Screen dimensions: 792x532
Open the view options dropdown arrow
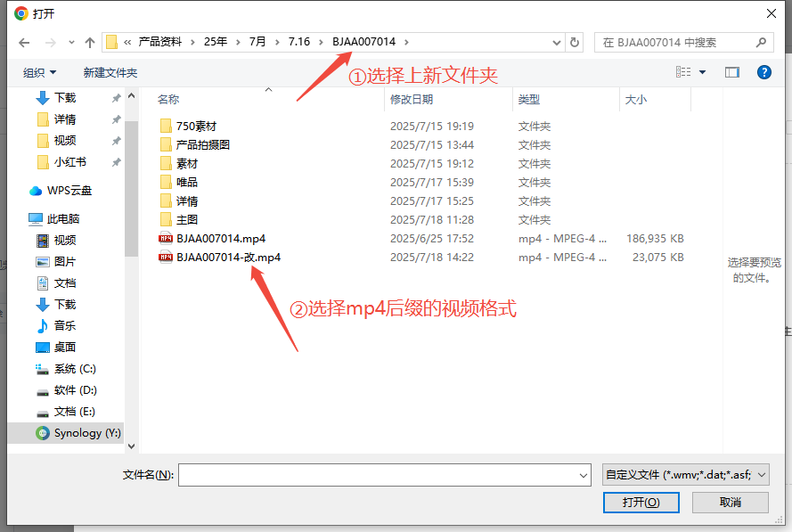point(702,72)
